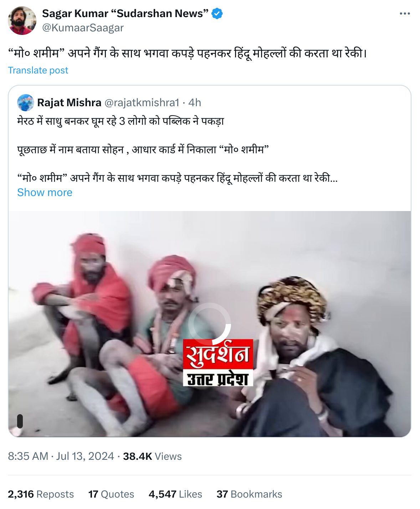Open the 8:35 AM Jul 13, 2024 timestamp
This screenshot has height=509, width=420.
[61, 456]
